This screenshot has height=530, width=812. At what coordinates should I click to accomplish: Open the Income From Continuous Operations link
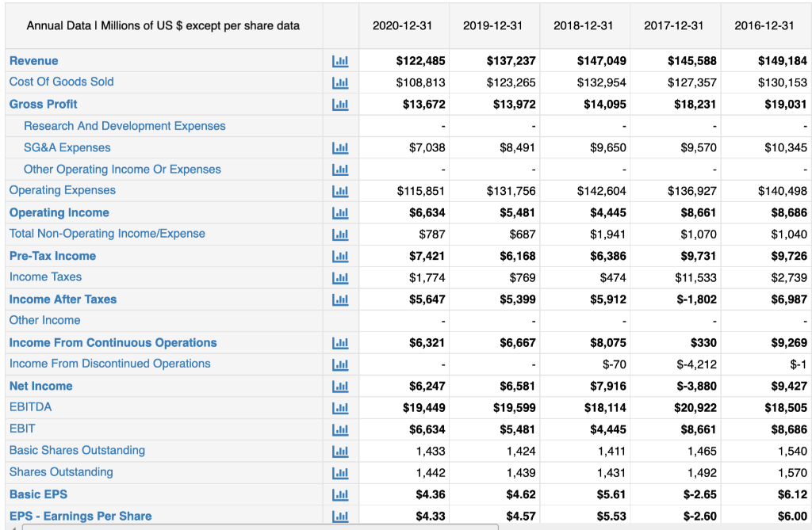coord(113,342)
